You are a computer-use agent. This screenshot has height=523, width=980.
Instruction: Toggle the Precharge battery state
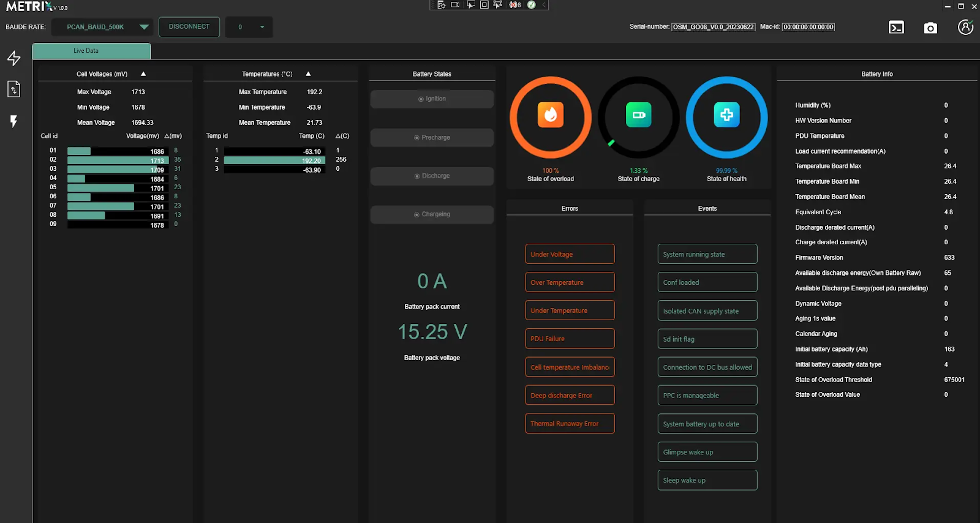point(432,138)
